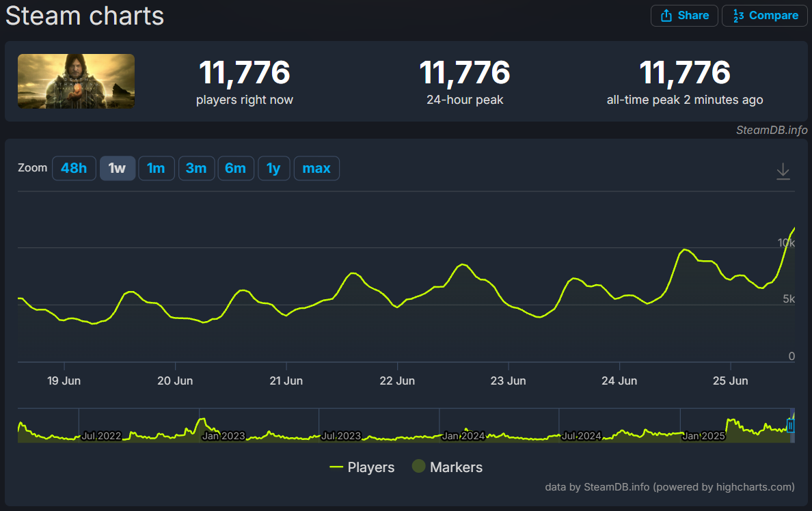The width and height of the screenshot is (812, 511).
Task: Click Jul 2024 in the navigator timeline
Action: [x=582, y=436]
